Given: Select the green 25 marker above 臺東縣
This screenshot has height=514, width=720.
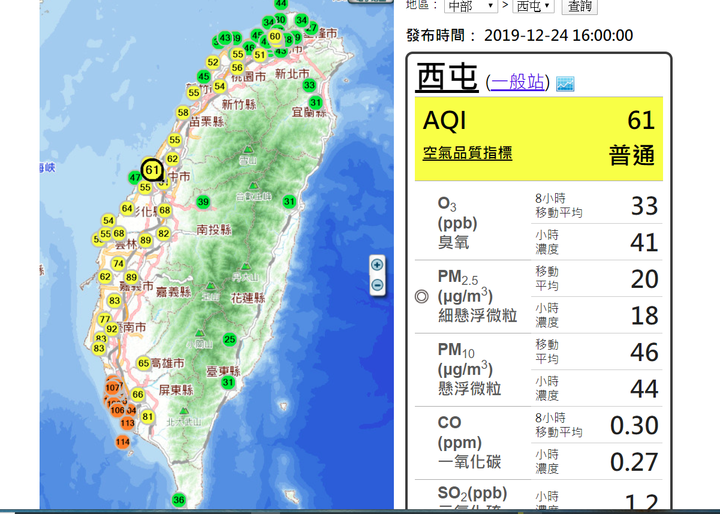Looking at the screenshot, I should coord(230,339).
